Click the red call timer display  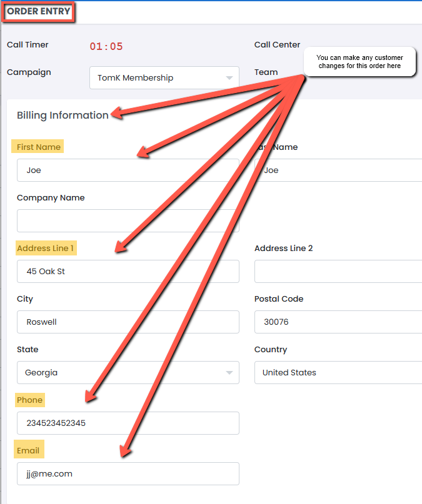click(106, 46)
